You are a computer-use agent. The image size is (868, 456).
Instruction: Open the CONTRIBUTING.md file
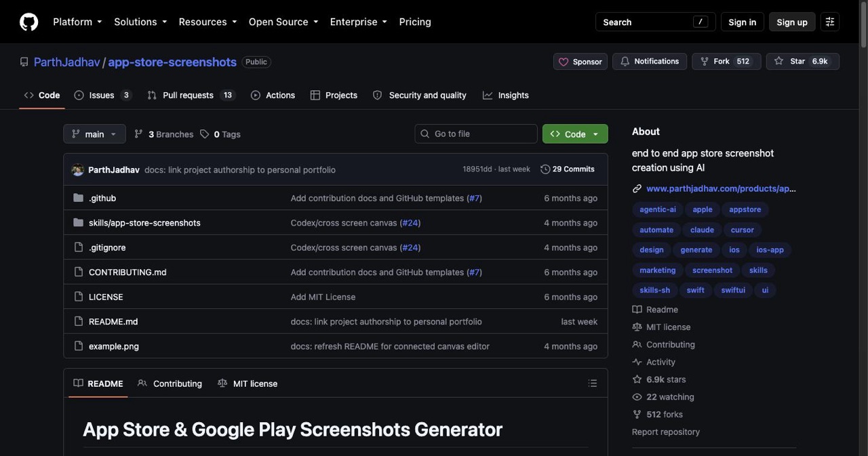[127, 272]
